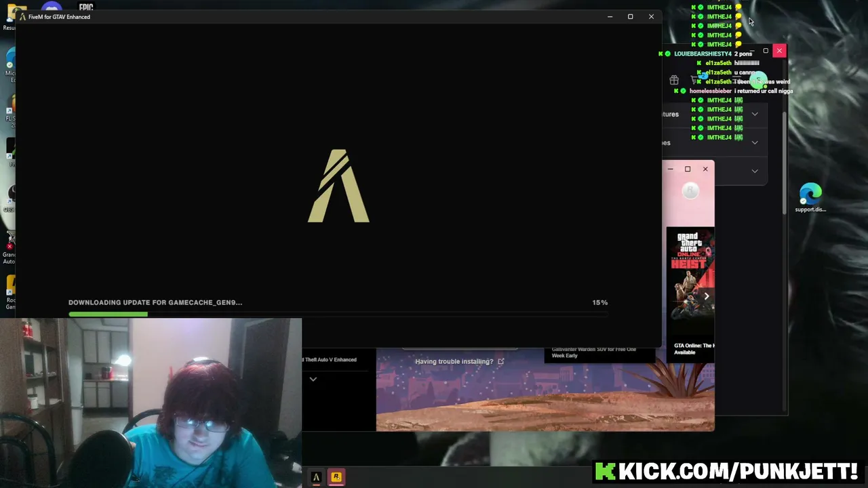Image resolution: width=868 pixels, height=488 pixels.
Task: Expand the Features section in the background window
Action: (x=755, y=114)
